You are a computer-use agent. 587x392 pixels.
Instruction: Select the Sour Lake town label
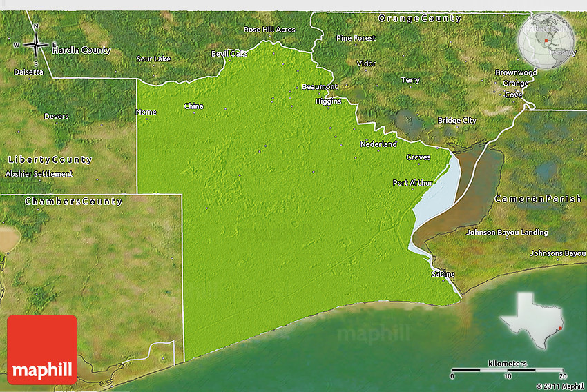point(153,59)
